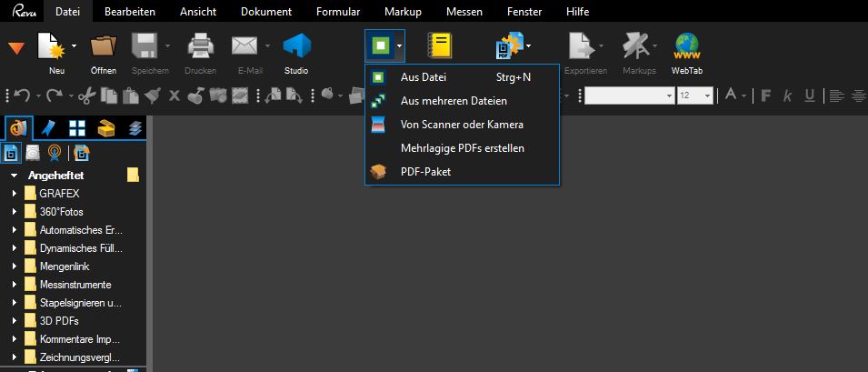Toggle italic text formatting

[787, 96]
